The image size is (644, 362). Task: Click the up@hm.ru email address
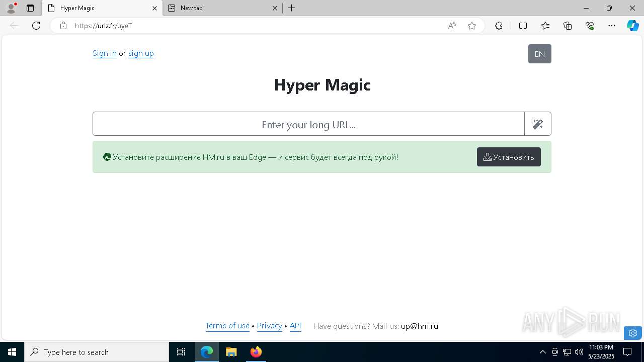pos(420,326)
